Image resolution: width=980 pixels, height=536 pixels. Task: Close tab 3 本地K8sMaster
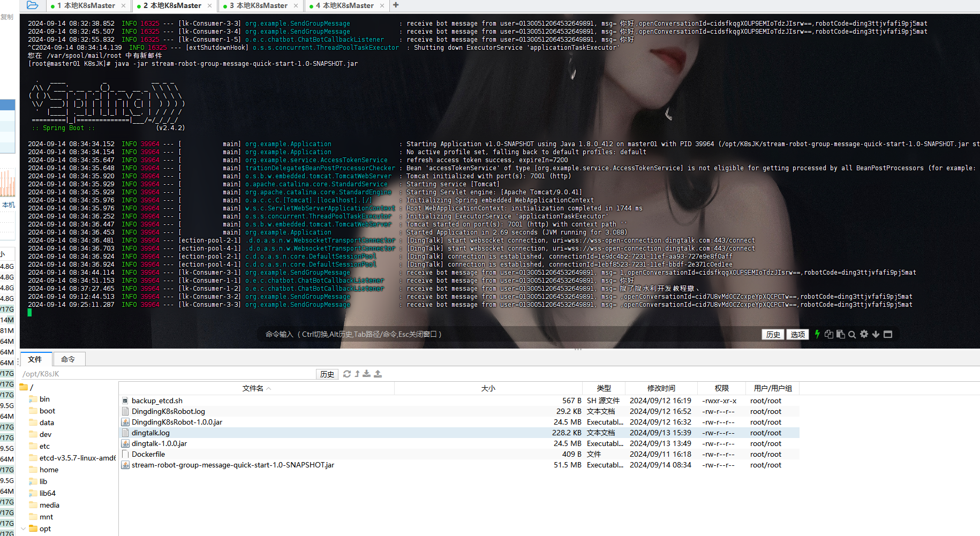coord(296,5)
